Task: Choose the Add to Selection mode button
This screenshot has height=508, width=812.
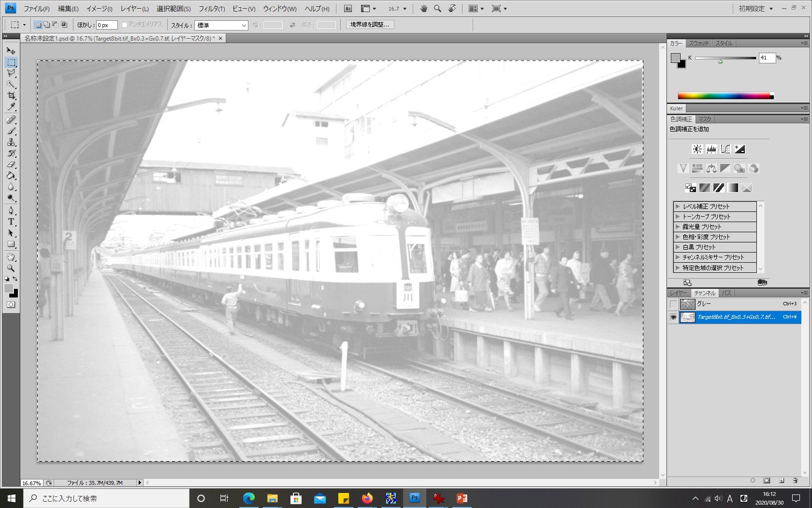Action: tap(47, 25)
